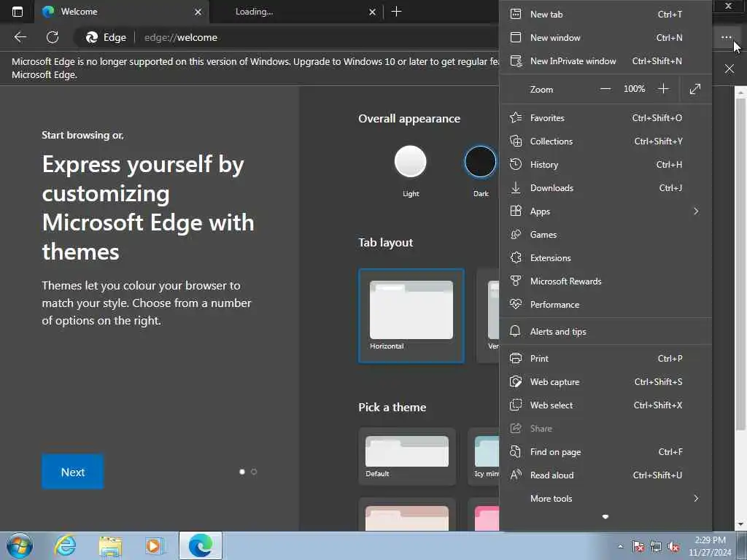The width and height of the screenshot is (747, 560).
Task: Click the Web select icon
Action: [x=516, y=405]
